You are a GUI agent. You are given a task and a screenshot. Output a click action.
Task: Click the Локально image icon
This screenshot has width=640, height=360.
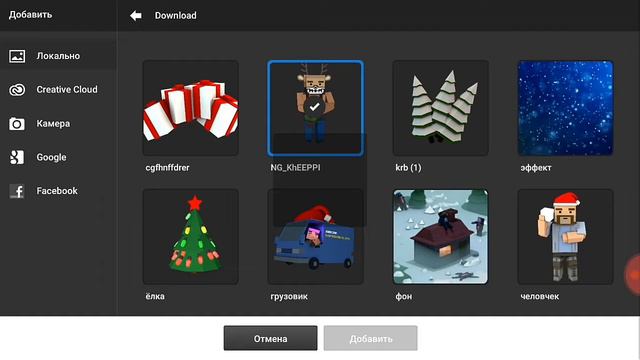click(x=17, y=56)
